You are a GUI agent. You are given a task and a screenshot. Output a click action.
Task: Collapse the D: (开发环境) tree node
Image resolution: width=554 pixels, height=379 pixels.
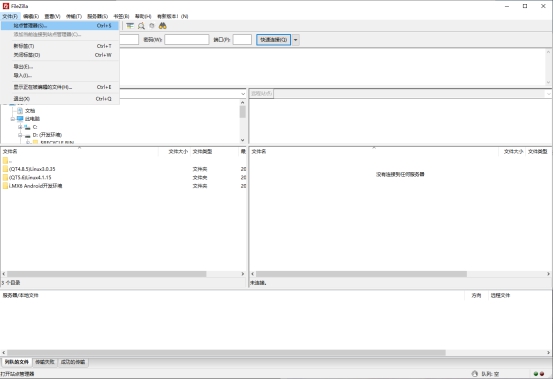[20, 135]
